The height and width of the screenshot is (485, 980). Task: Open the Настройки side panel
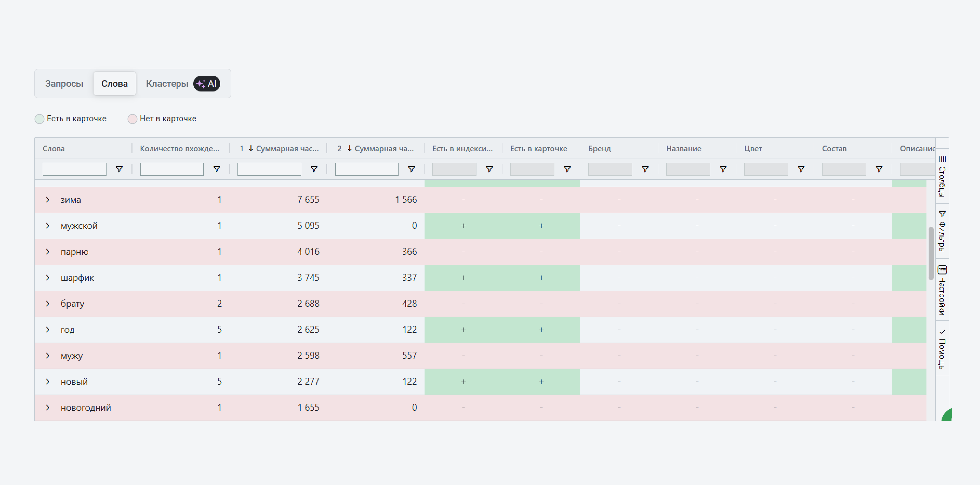(942, 290)
